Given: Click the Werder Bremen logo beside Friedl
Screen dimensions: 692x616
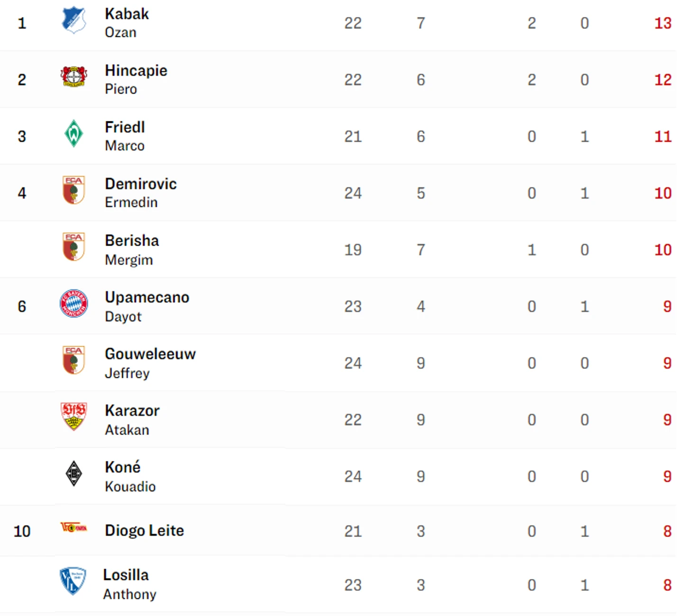Looking at the screenshot, I should click(x=74, y=134).
